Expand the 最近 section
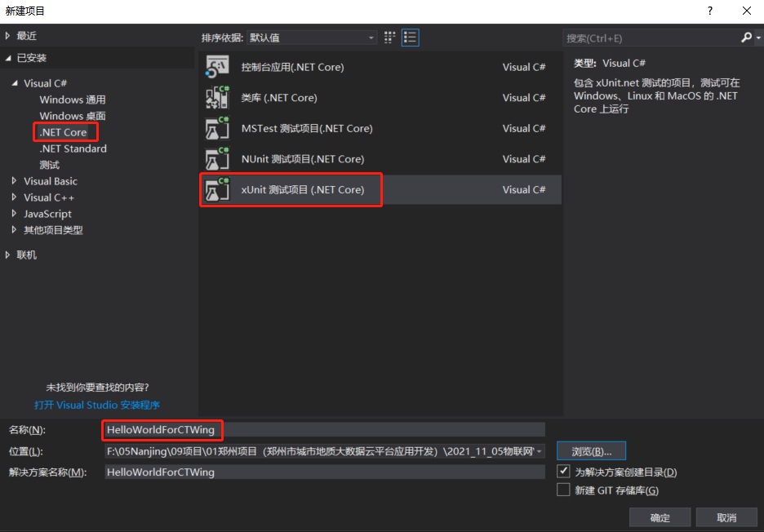Image resolution: width=764 pixels, height=532 pixels. point(8,36)
